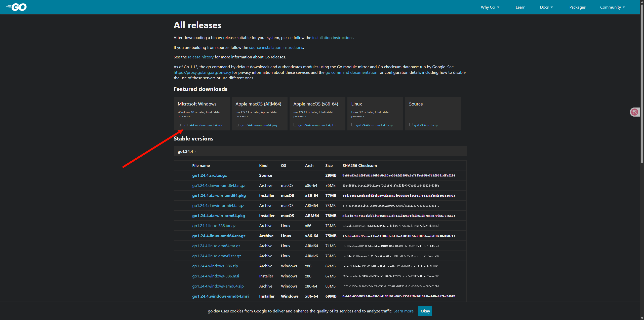Click download icon beside go1.24.4.darwin-amd64.pkg featured

pos(295,125)
